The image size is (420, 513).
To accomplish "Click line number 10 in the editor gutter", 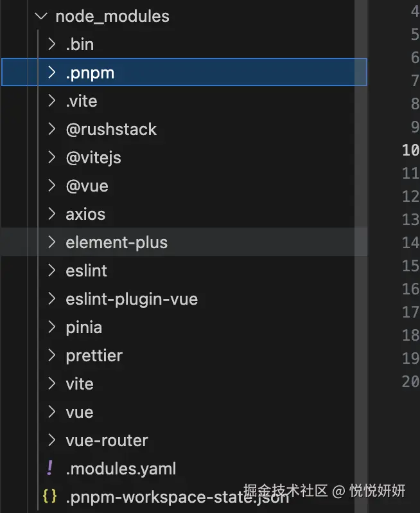I will [410, 150].
